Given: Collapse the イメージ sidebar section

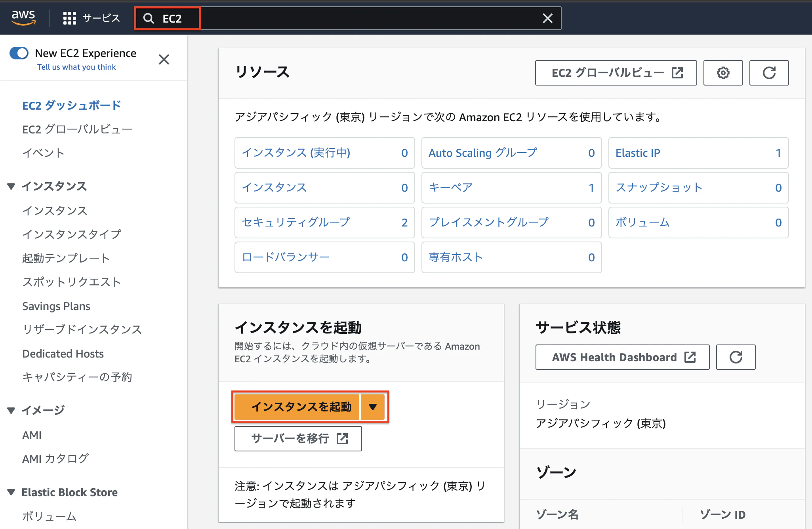Looking at the screenshot, I should [11, 410].
